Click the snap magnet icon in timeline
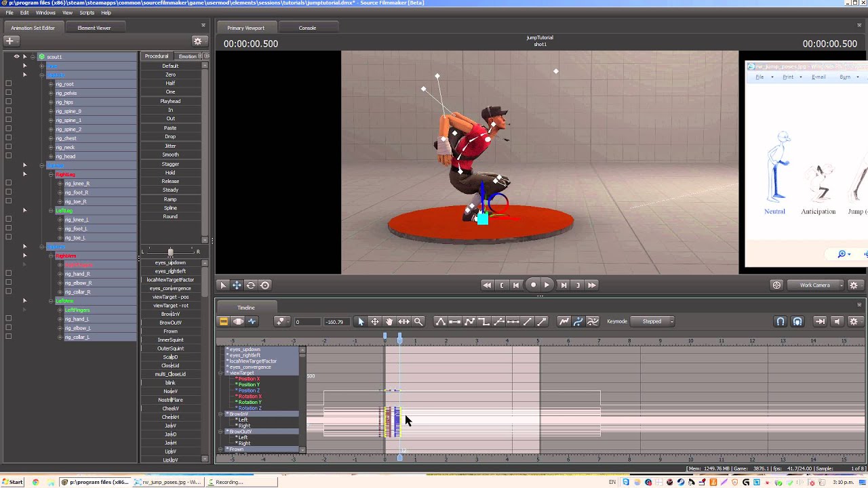Viewport: 868px width, 488px height. point(781,321)
